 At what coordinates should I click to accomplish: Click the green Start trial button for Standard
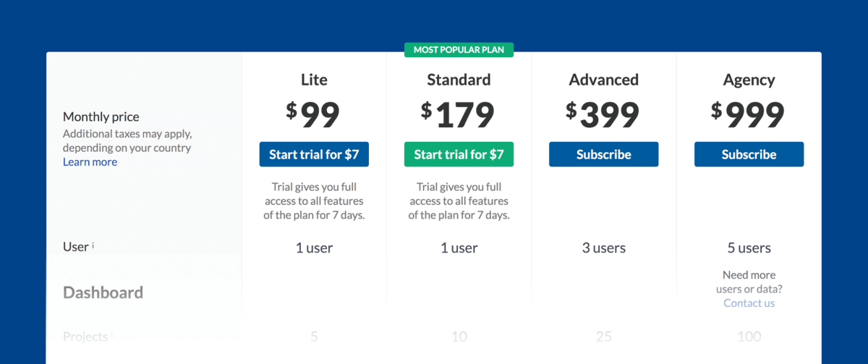coord(459,154)
